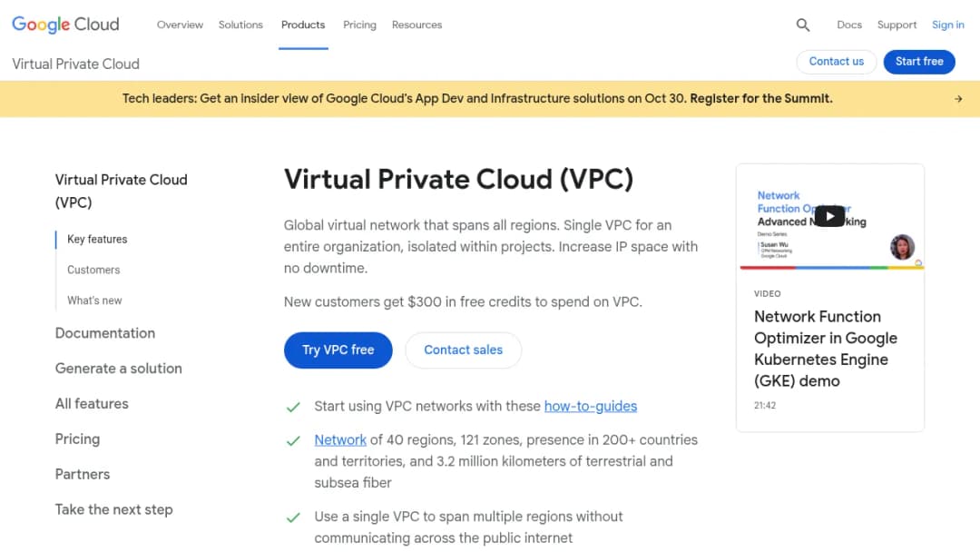Screen dimensions: 980x552
Task: Click Virtual Private Cloud (VPC) sidebar heading
Action: point(122,192)
